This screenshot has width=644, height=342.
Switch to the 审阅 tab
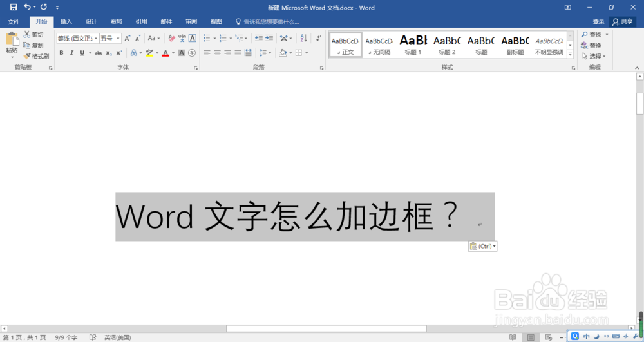point(191,22)
